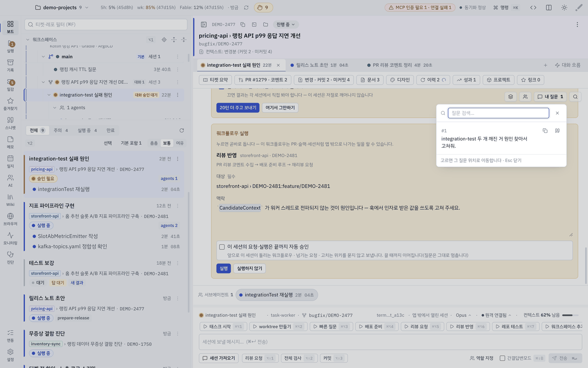Collapse the 1 agents tree node

[x=55, y=108]
